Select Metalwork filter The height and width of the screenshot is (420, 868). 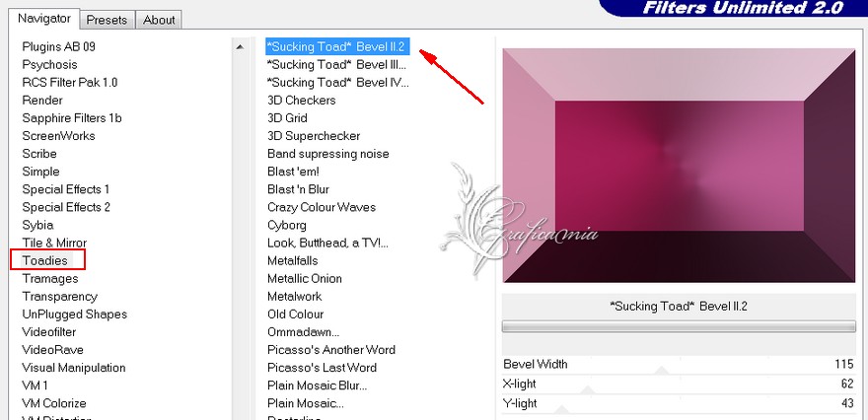click(295, 296)
